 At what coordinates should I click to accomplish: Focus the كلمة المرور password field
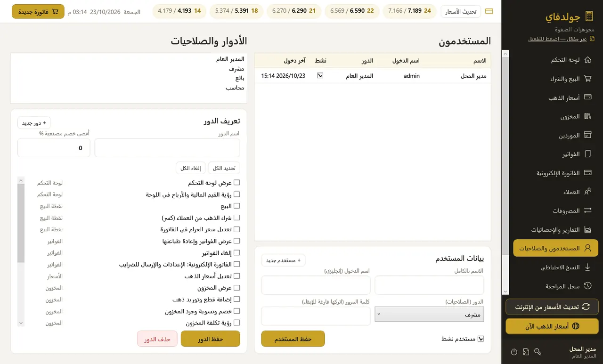pos(316,316)
